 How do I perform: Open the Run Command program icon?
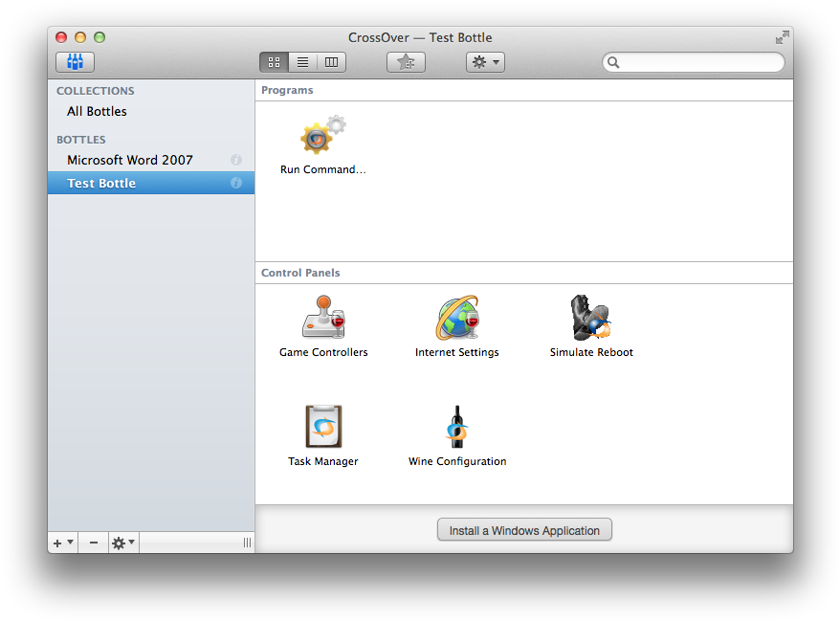[x=322, y=139]
